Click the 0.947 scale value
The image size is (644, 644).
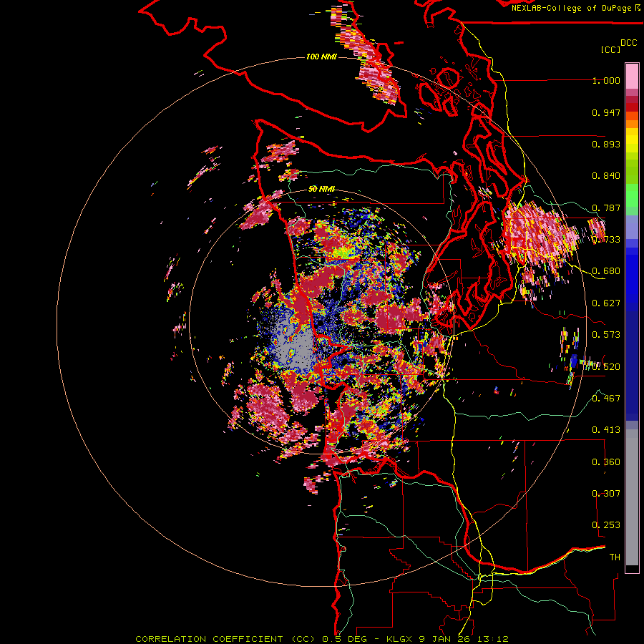(606, 112)
